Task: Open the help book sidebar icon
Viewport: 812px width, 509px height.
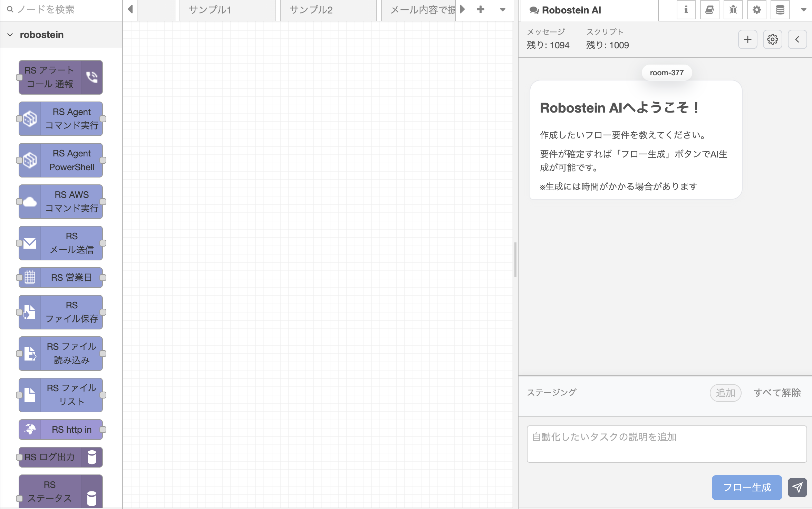Action: (x=709, y=10)
